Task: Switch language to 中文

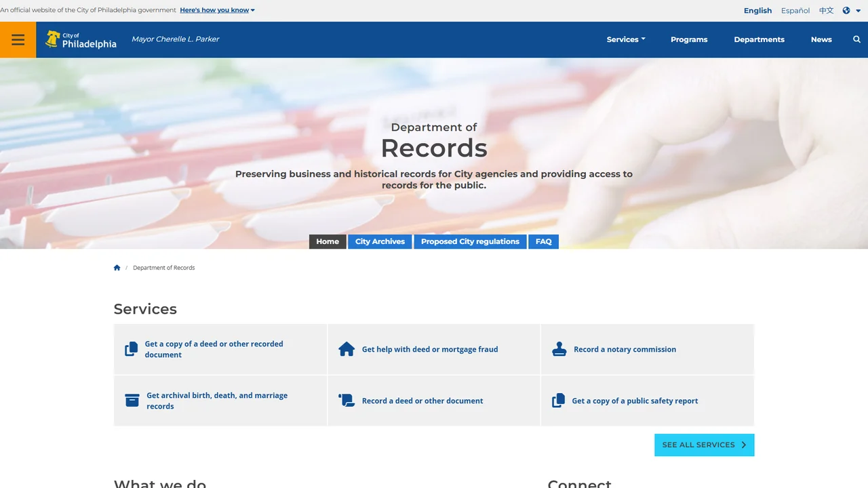Action: coord(826,10)
